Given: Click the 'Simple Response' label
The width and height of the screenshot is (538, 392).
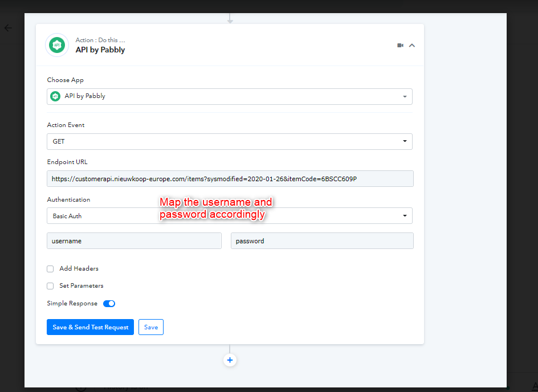Looking at the screenshot, I should tap(72, 304).
